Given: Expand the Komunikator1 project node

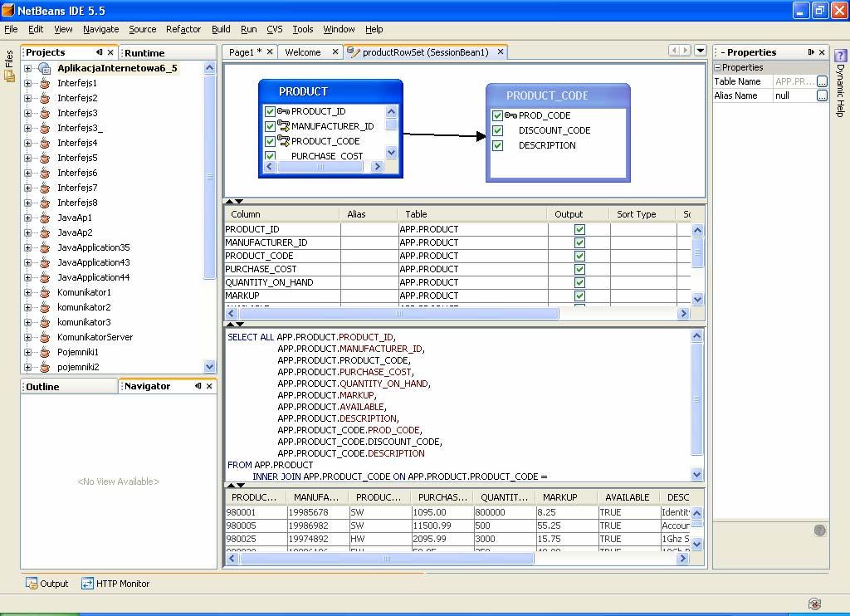Looking at the screenshot, I should 27,292.
